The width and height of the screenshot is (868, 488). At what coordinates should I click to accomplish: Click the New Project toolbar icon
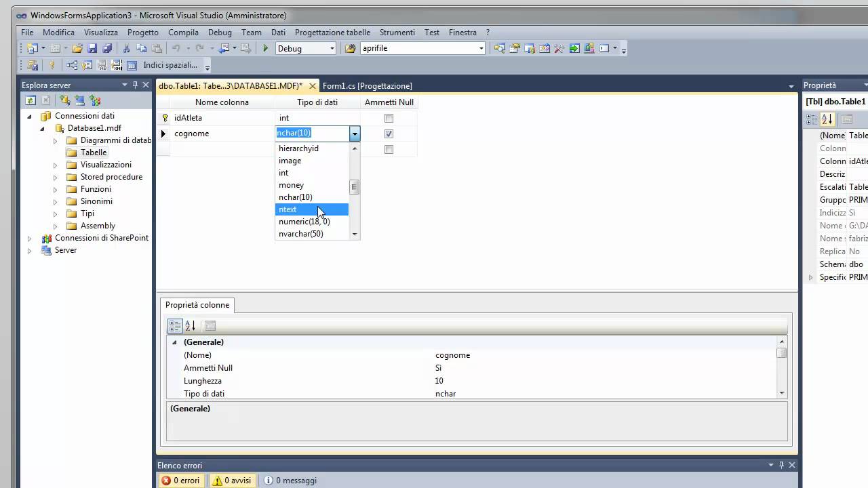(33, 48)
